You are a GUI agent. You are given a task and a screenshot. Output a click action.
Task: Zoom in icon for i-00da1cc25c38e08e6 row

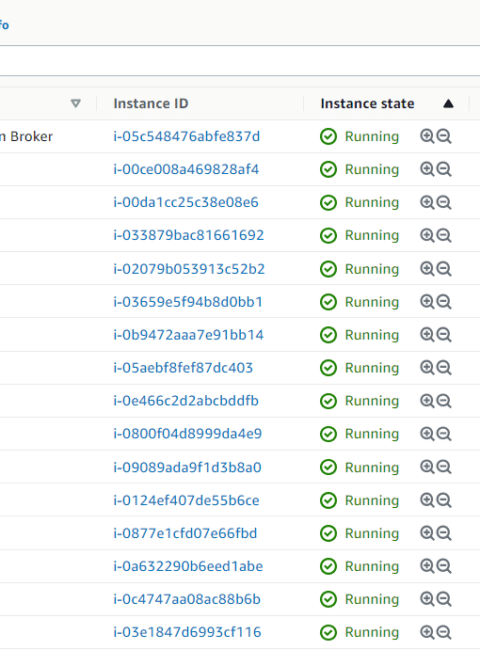[427, 202]
